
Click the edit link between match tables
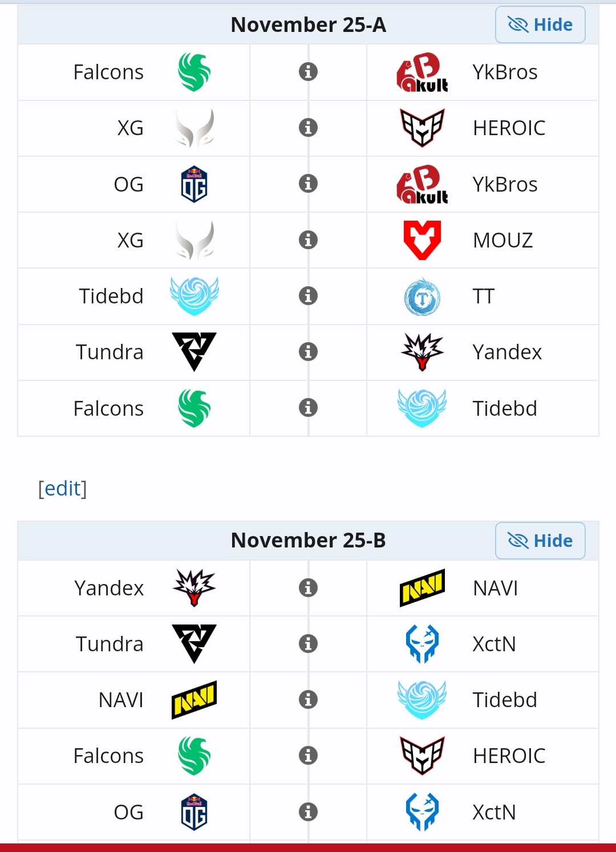click(62, 488)
